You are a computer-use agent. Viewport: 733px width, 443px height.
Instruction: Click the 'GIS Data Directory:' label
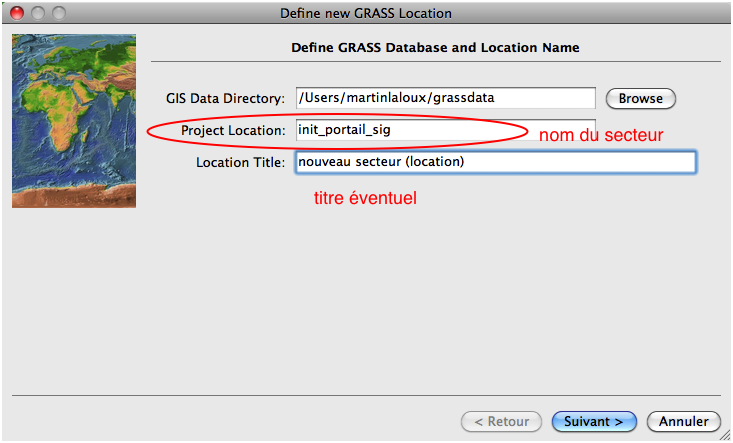[226, 99]
